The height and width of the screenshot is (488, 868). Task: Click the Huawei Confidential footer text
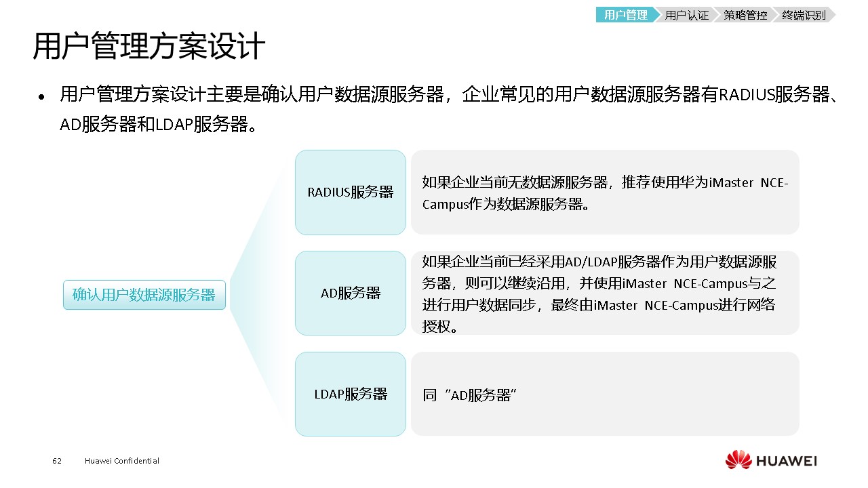point(122,461)
